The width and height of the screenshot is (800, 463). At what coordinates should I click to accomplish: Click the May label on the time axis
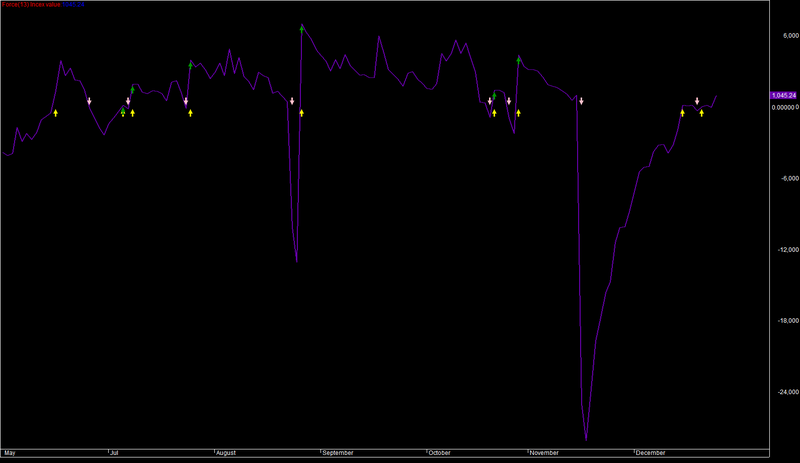click(10, 453)
